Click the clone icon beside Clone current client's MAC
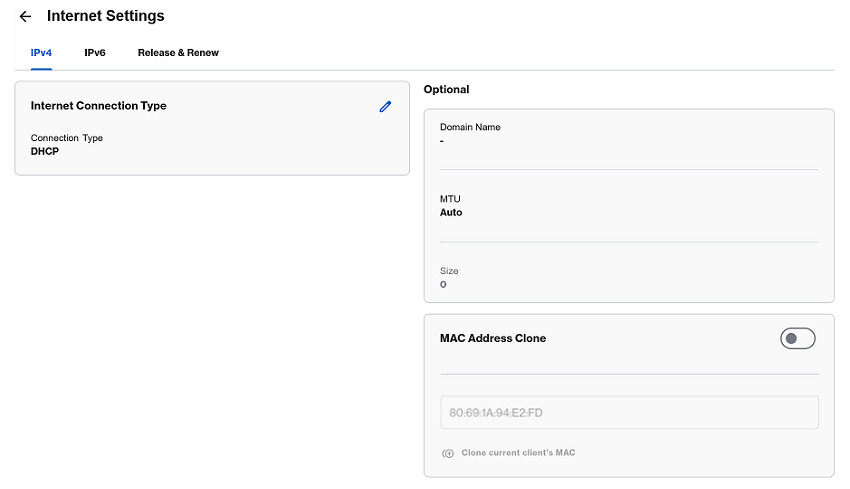Screen dimensions: 850x489 pyautogui.click(x=448, y=453)
